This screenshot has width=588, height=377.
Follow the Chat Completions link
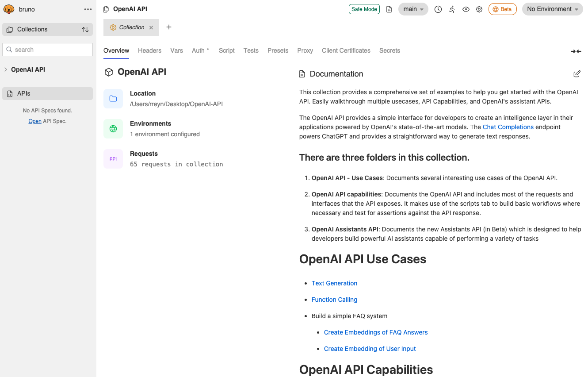(x=508, y=127)
